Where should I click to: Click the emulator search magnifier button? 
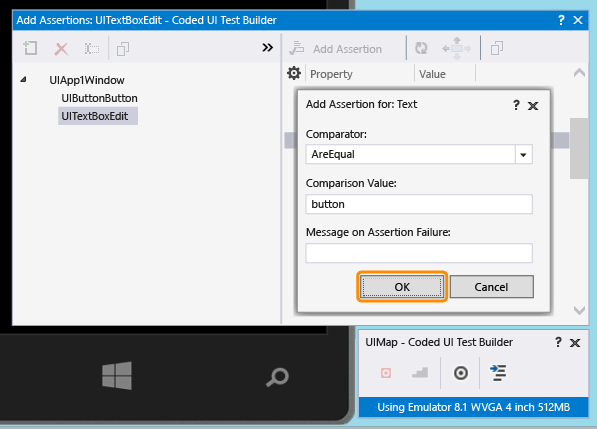click(277, 377)
